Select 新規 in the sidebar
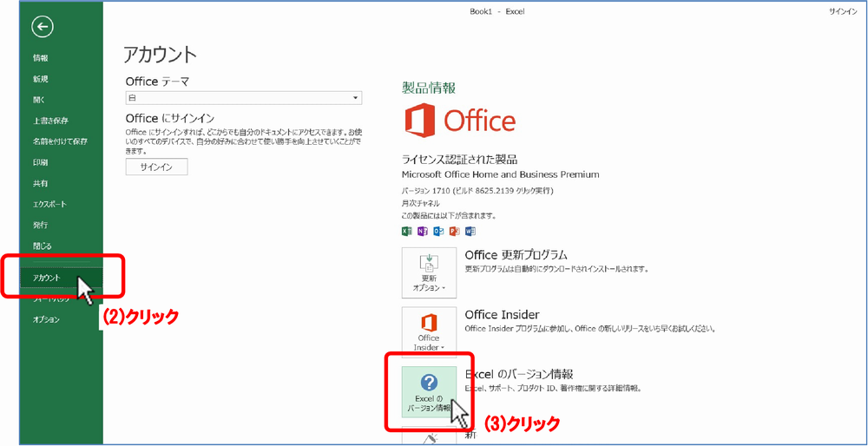 pos(41,79)
